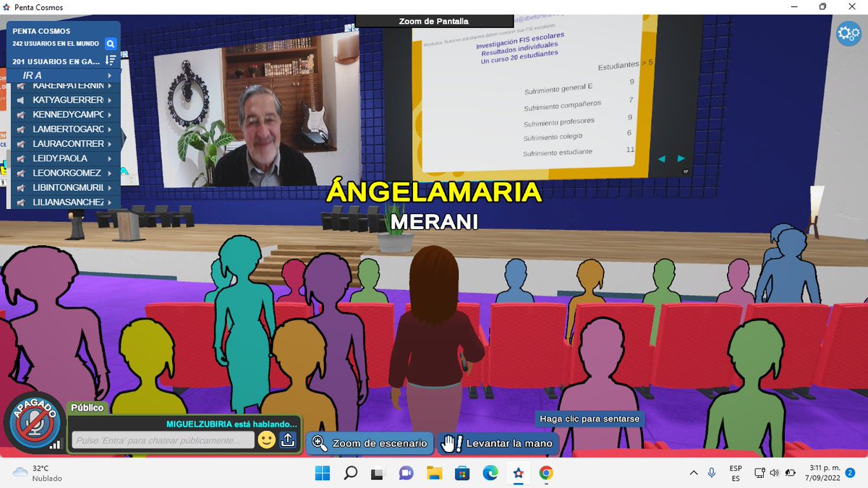Open the settings gears icon
The width and height of the screenshot is (868, 488).
[x=848, y=34]
